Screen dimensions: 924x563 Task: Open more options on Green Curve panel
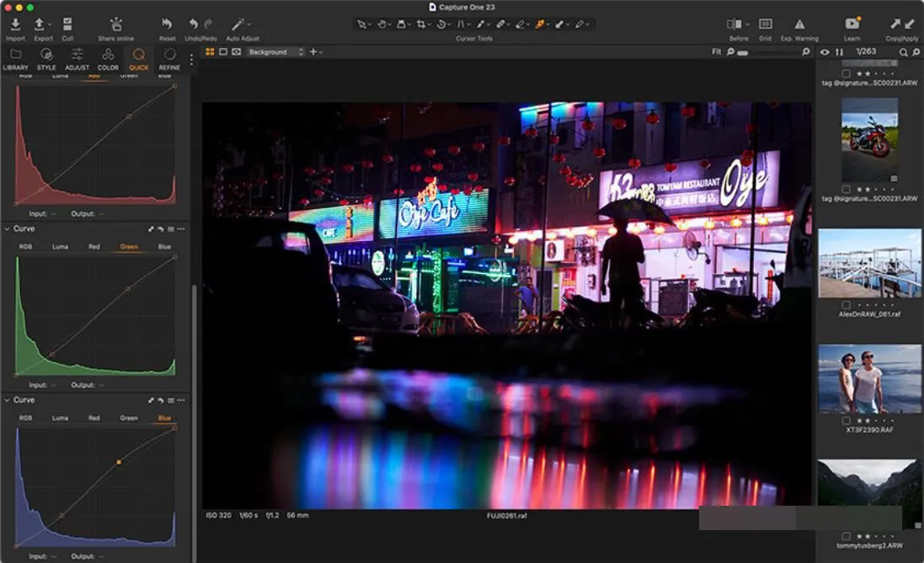point(181,228)
